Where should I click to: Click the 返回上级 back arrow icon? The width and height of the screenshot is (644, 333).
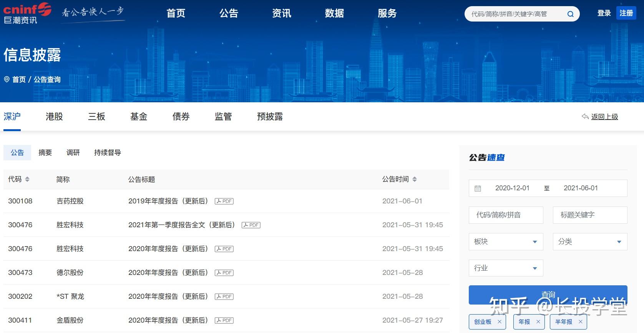[585, 117]
